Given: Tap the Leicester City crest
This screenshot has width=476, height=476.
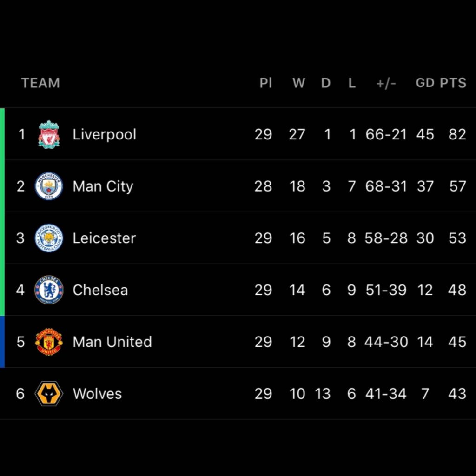Looking at the screenshot, I should 49,238.
